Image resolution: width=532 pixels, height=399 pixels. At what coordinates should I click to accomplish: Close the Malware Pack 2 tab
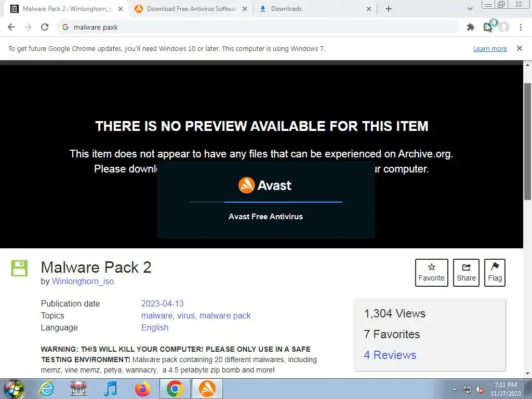coord(120,9)
